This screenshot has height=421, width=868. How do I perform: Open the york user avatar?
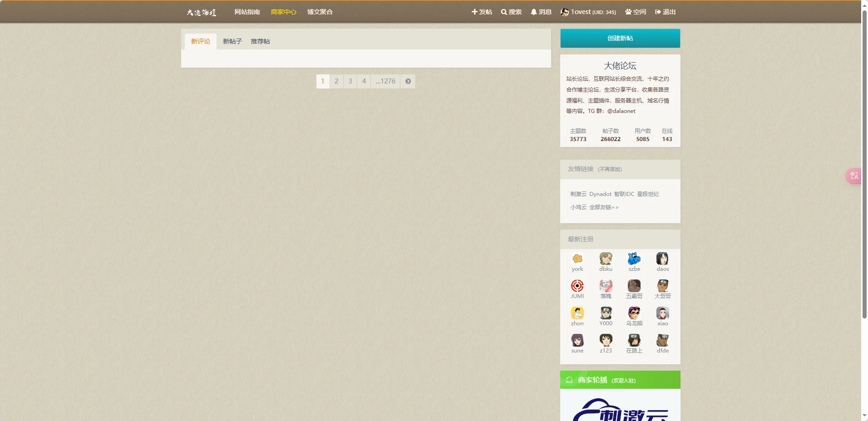click(577, 259)
